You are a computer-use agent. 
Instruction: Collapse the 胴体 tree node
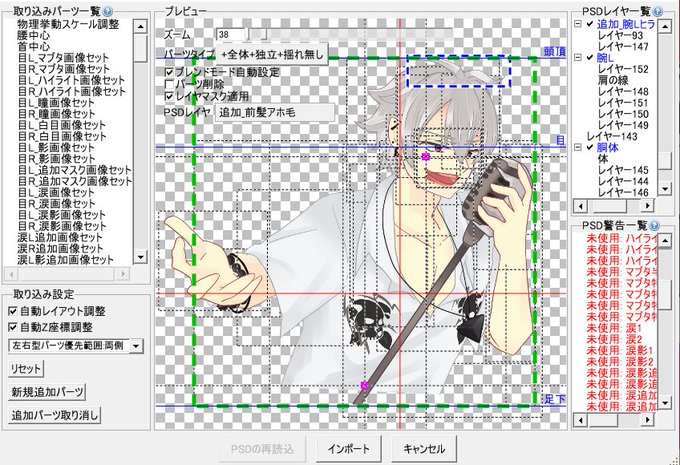click(x=578, y=147)
